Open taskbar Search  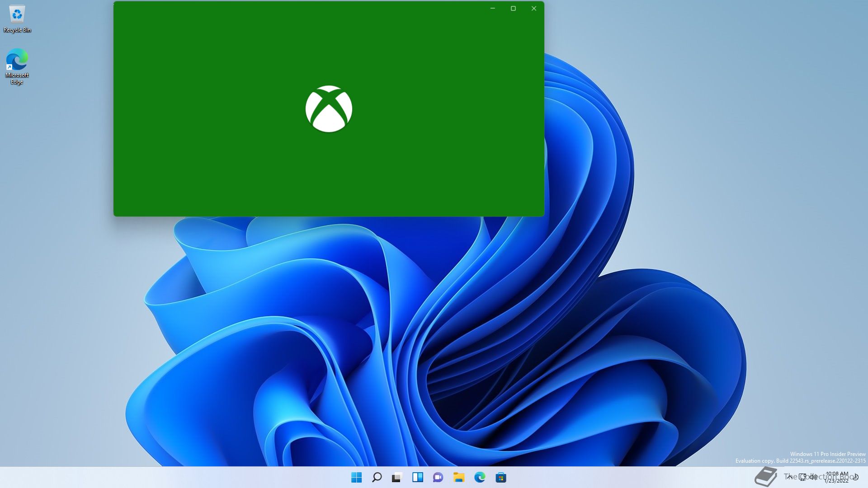click(377, 477)
